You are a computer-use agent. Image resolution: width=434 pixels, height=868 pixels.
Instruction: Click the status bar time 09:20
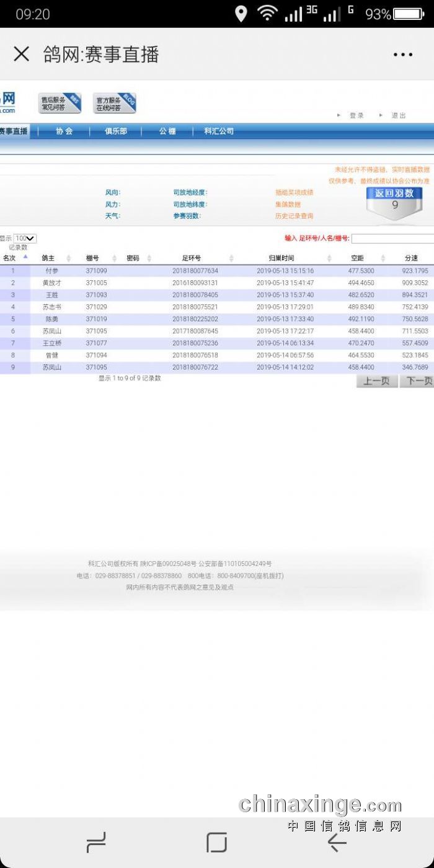point(33,14)
